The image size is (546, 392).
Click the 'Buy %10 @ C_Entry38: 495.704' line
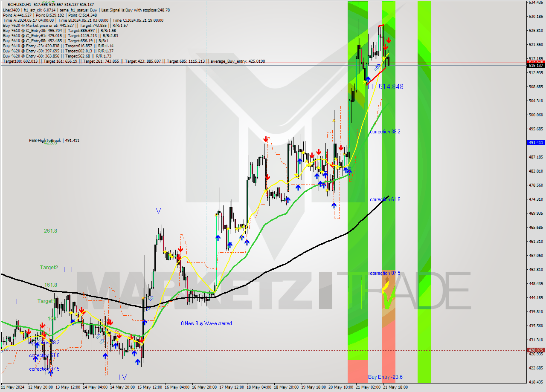59,30
